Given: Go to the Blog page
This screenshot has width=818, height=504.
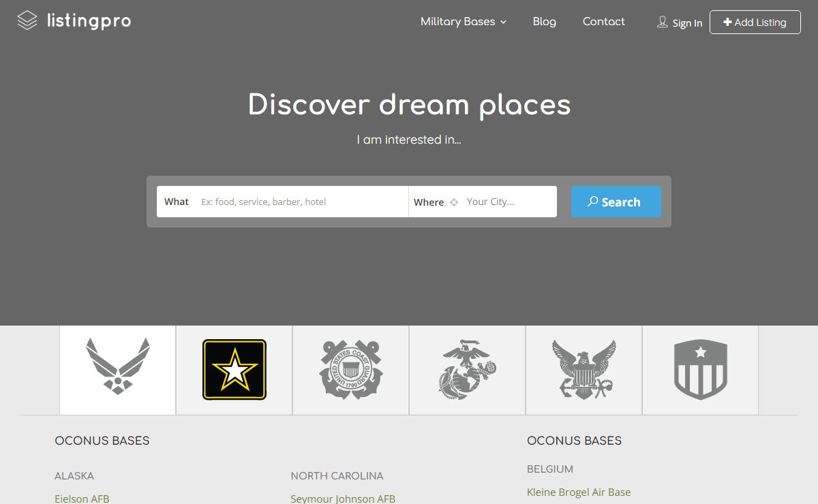Looking at the screenshot, I should coord(545,22).
